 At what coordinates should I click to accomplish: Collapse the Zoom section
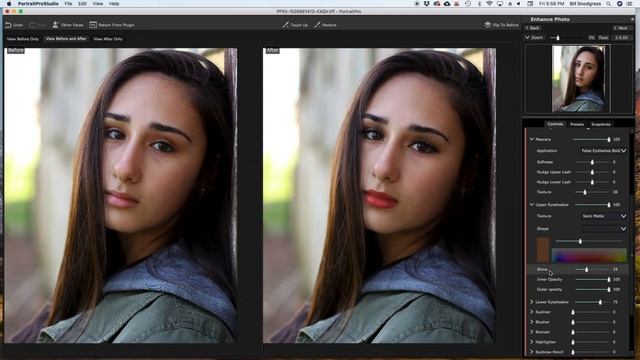coord(527,37)
